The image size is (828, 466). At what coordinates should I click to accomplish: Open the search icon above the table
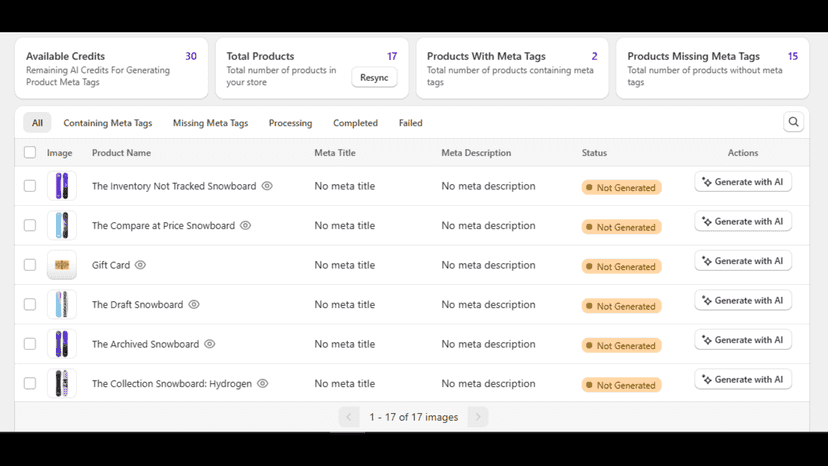[x=793, y=122]
